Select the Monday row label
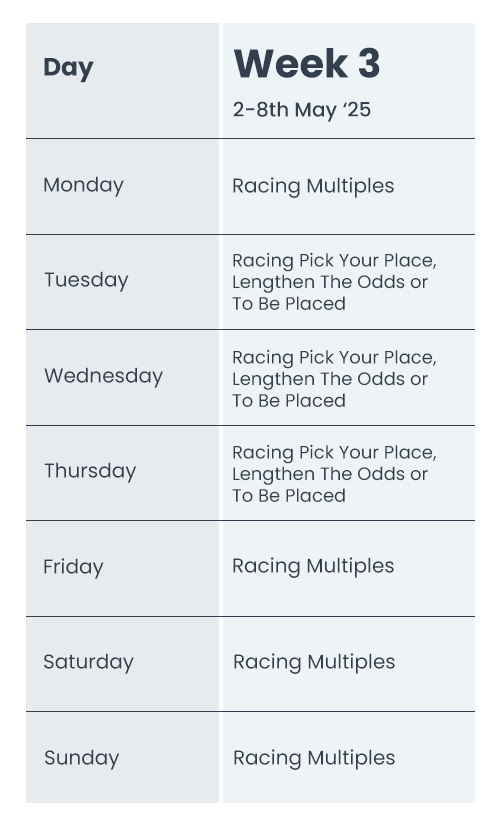Viewport: 500px width, 825px height. pos(84,186)
